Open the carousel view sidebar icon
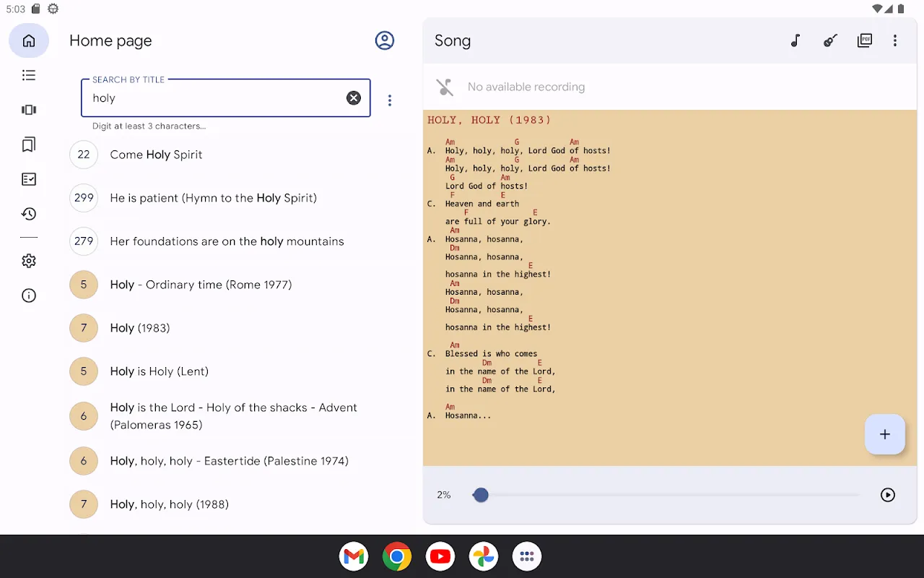Viewport: 924px width, 578px height. click(x=29, y=110)
